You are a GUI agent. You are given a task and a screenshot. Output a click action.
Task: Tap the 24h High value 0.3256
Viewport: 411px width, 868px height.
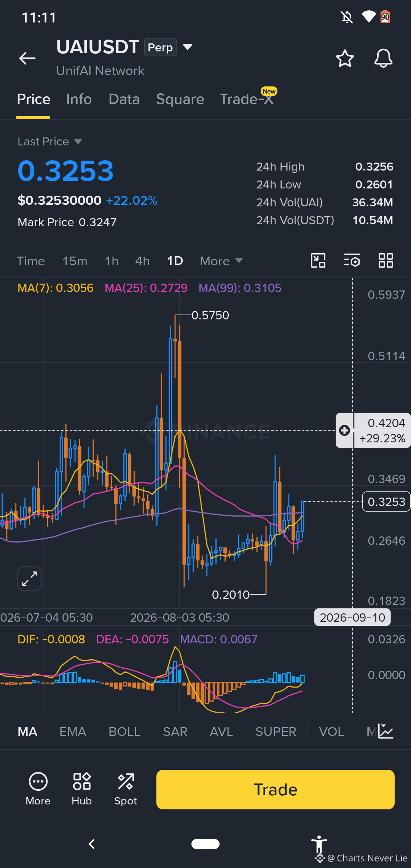coord(374,167)
